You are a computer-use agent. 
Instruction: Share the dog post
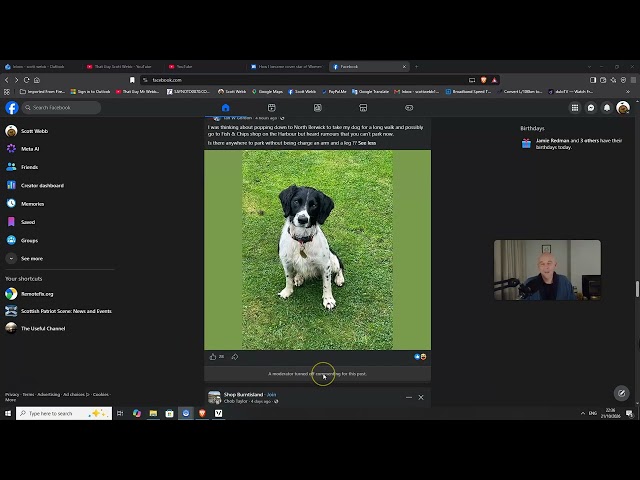tap(235, 357)
